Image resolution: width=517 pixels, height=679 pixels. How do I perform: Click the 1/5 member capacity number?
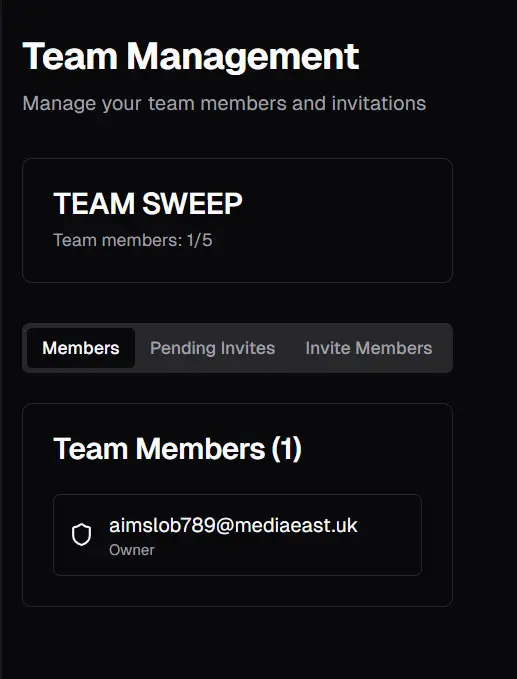(200, 240)
